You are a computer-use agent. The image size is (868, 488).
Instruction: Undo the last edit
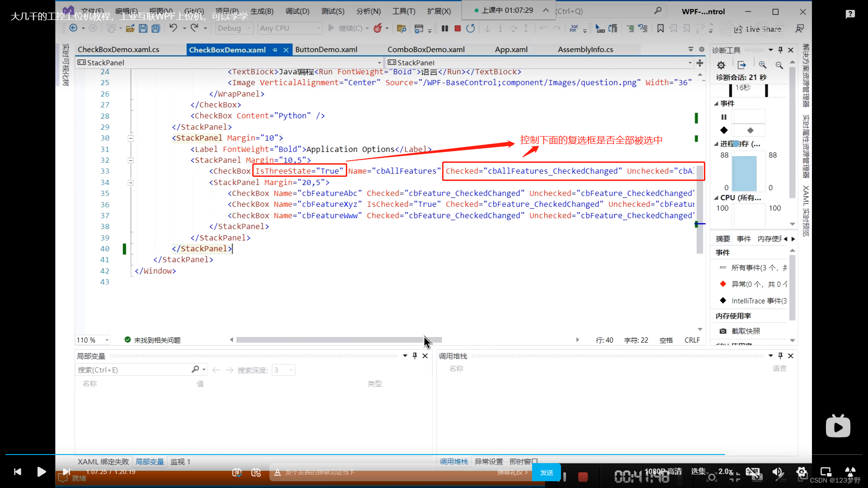(173, 28)
